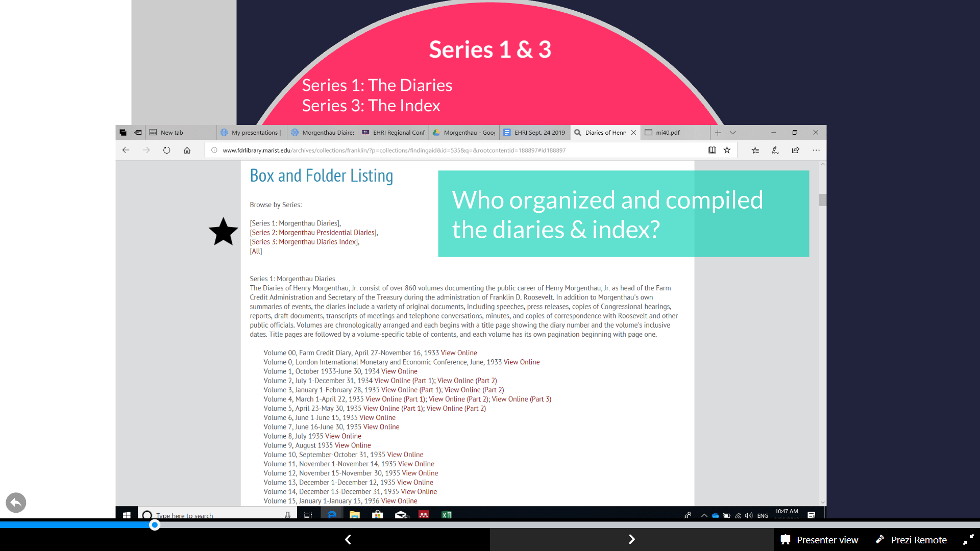Share this page using the share icon
Image resolution: width=980 pixels, height=551 pixels.
pos(795,150)
